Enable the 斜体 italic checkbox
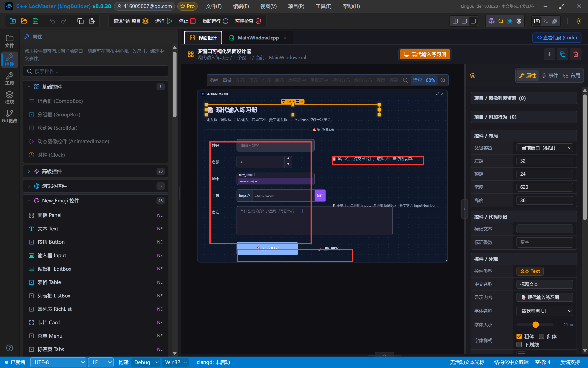588x368 pixels. (x=541, y=336)
